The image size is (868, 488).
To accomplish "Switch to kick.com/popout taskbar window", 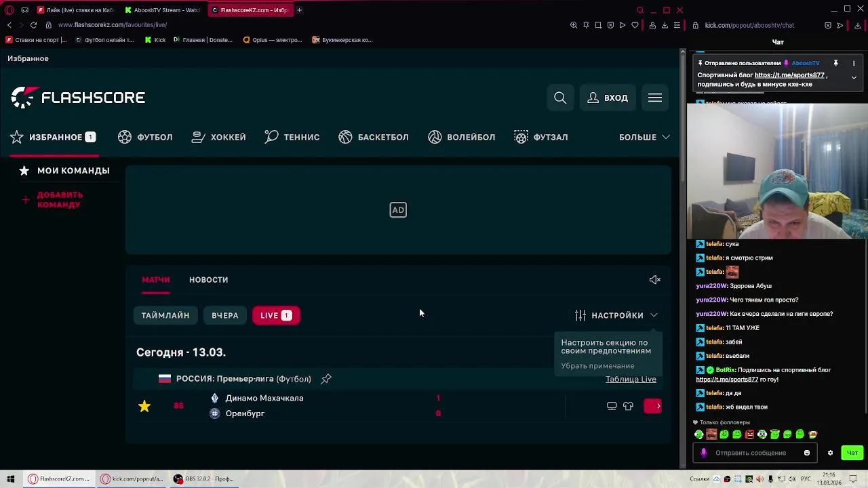I will click(132, 479).
